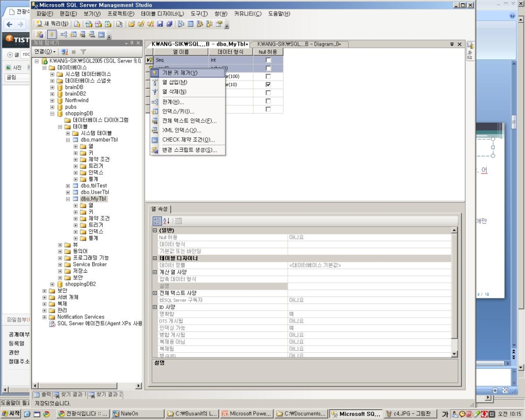The width and height of the screenshot is (525, 420).
Task: Click the Alphabetical sort icon in column properties
Action: tap(167, 221)
